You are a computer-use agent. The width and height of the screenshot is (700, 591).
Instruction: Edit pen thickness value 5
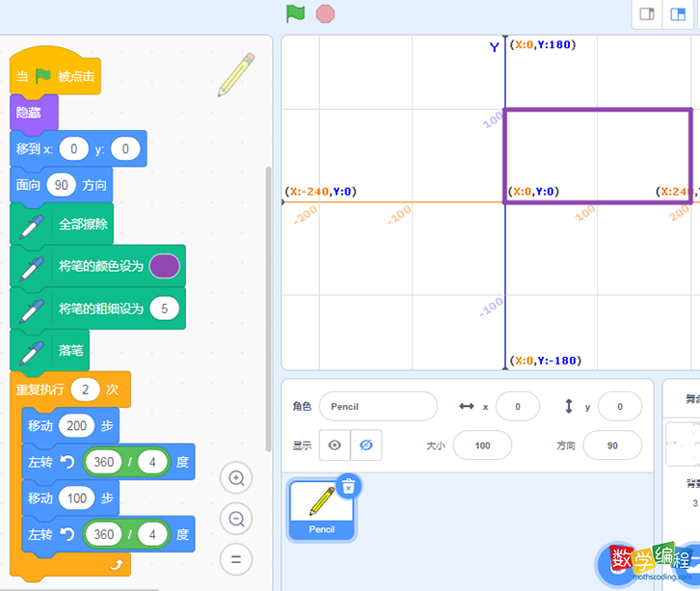point(164,309)
